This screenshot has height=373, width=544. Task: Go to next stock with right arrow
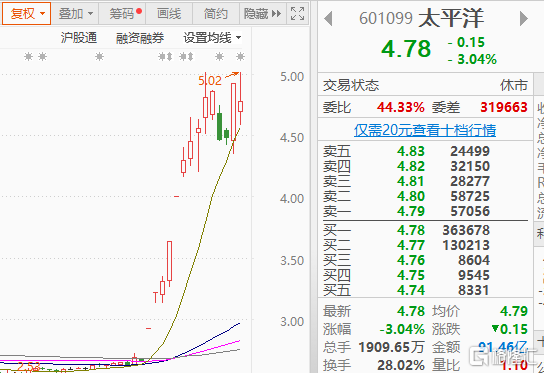coord(524,18)
